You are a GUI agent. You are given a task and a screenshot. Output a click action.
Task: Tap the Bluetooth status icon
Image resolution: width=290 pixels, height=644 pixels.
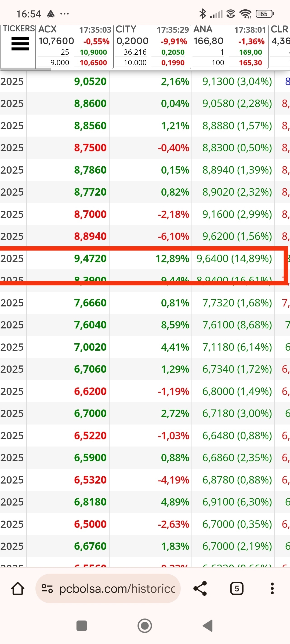point(202,14)
